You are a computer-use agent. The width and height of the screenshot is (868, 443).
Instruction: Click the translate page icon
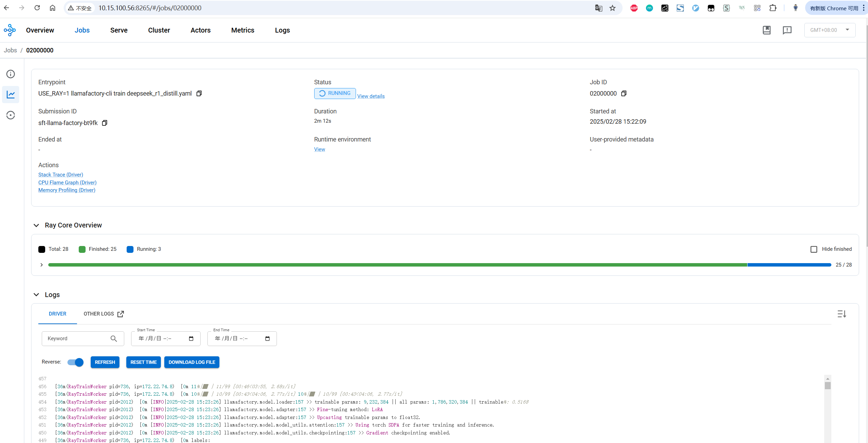(x=598, y=8)
